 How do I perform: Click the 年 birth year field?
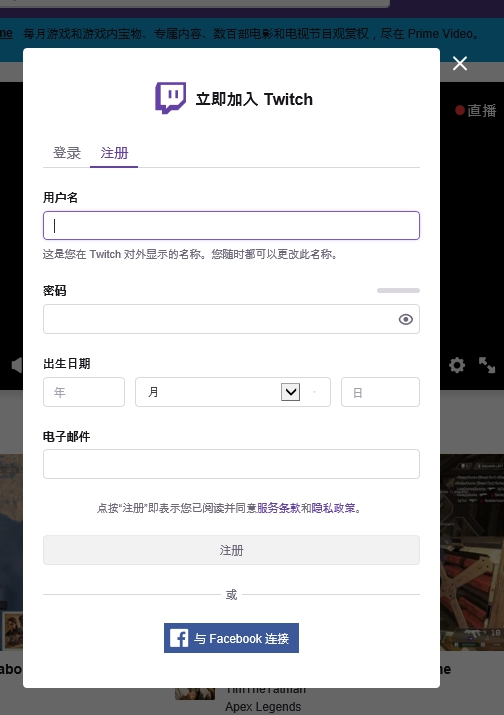(84, 392)
